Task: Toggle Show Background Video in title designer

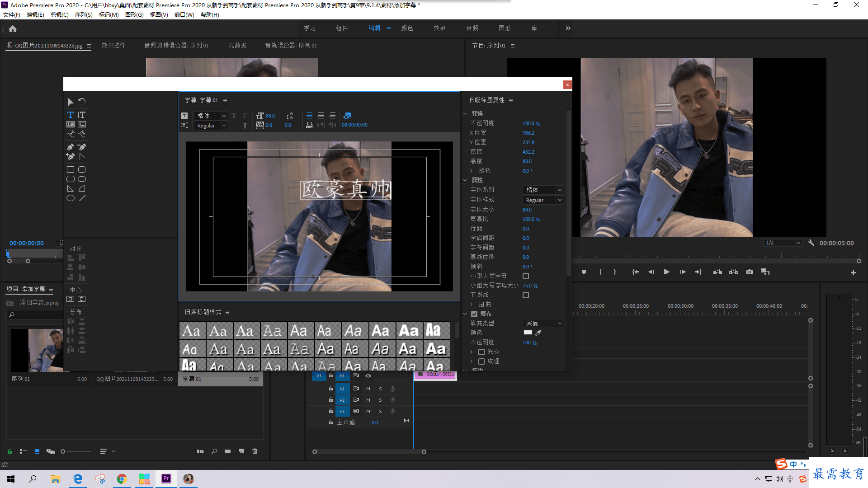Action: (347, 116)
